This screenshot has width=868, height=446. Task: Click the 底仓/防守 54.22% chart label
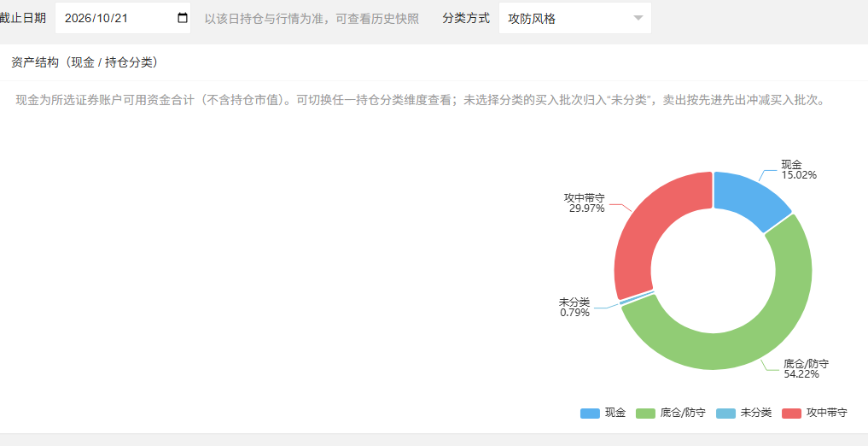pos(806,369)
